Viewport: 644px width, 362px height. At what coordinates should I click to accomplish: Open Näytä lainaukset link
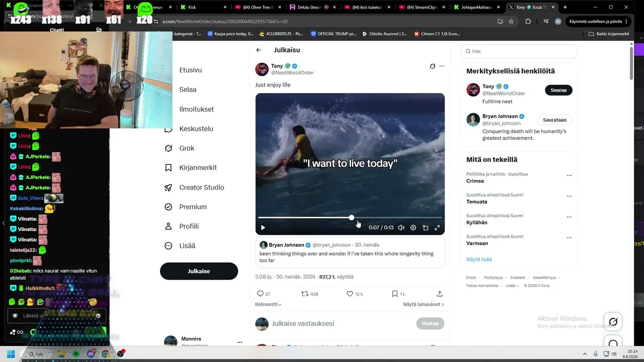[423, 304]
